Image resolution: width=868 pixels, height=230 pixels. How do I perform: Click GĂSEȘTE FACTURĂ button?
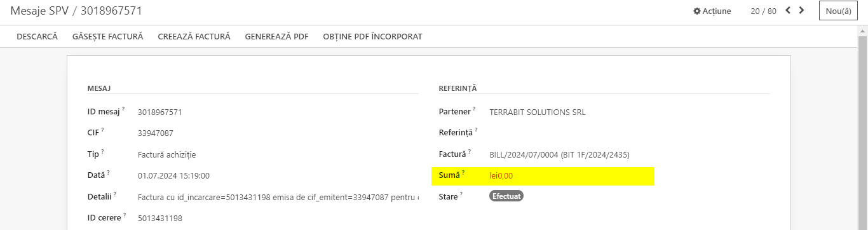point(108,36)
